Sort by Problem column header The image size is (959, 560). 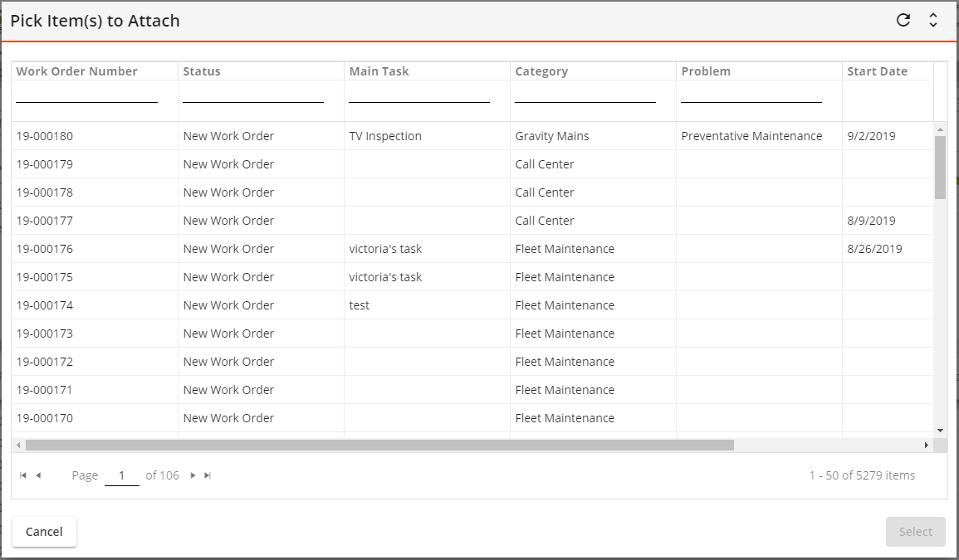pos(706,71)
